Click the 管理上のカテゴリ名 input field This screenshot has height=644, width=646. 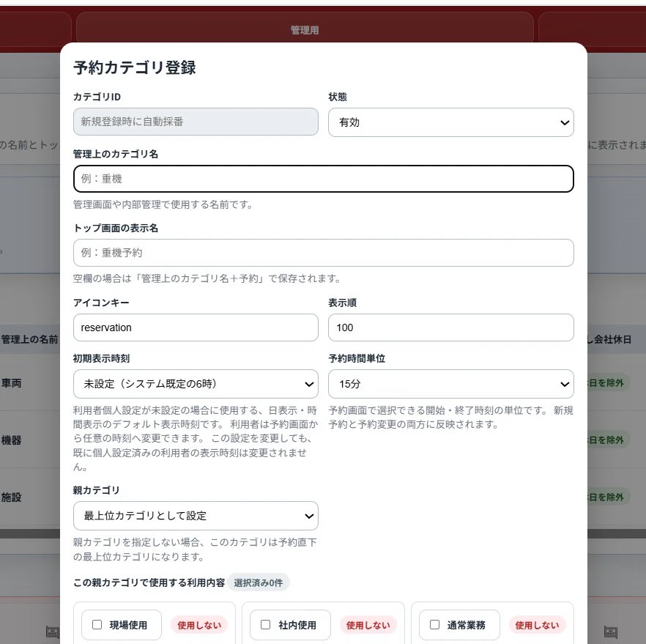(x=324, y=179)
